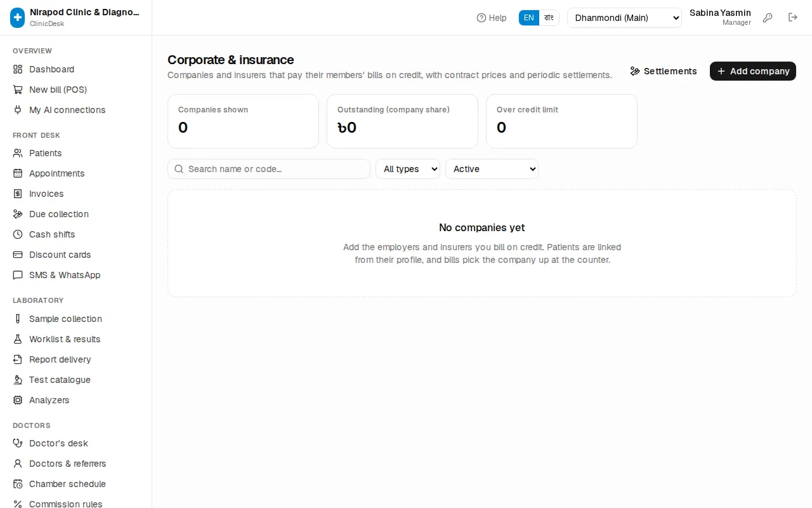Click the Add company button

753,71
